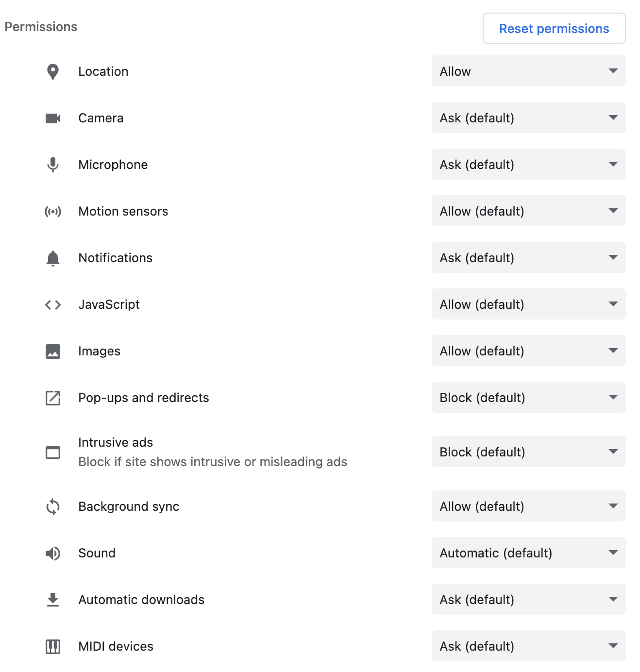Click the Pop-ups and redirects icon
Screen dimensions: 640x672
tap(53, 398)
